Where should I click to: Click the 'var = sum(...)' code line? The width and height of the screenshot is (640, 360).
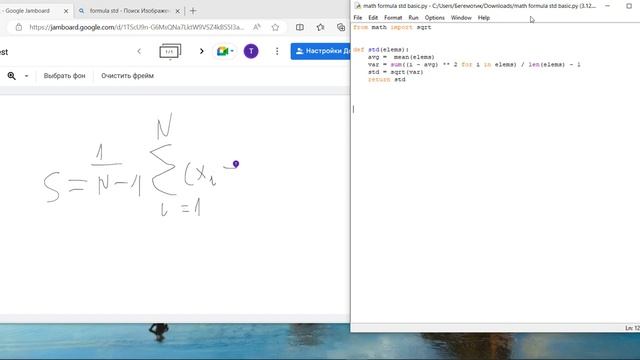click(x=474, y=64)
